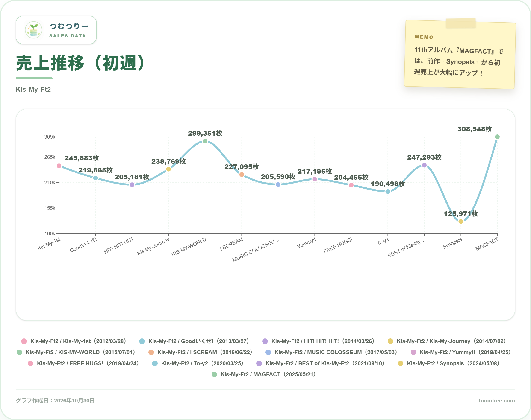
Task: Click the Synopsis x-axis label
Action: [x=452, y=243]
